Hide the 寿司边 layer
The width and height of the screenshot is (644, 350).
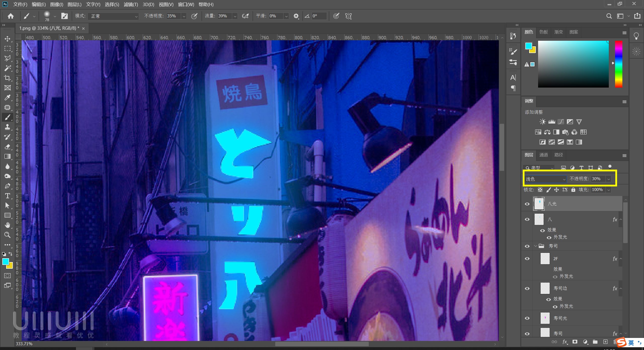pos(527,288)
